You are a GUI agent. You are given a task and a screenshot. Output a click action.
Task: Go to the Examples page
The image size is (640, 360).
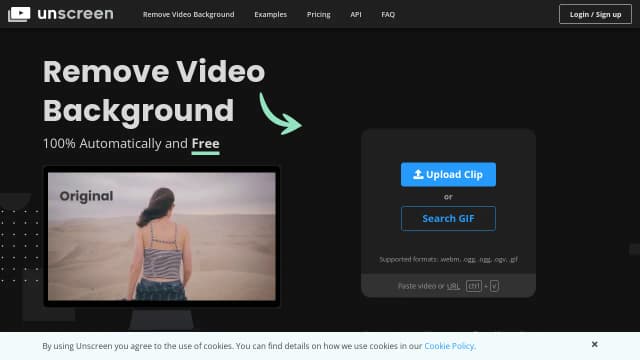271,14
